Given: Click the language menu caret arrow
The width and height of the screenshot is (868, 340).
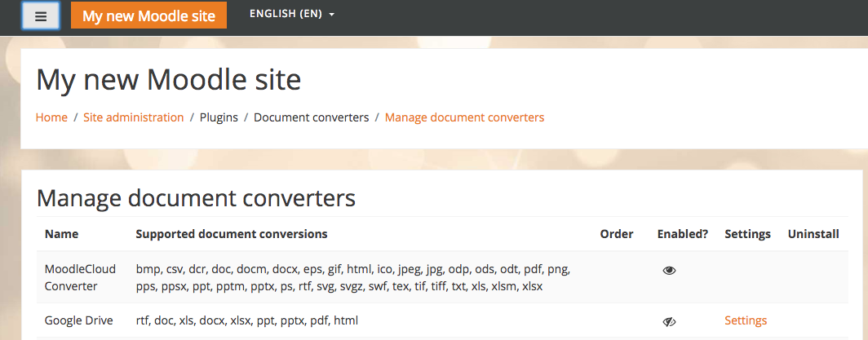Looking at the screenshot, I should pyautogui.click(x=331, y=15).
